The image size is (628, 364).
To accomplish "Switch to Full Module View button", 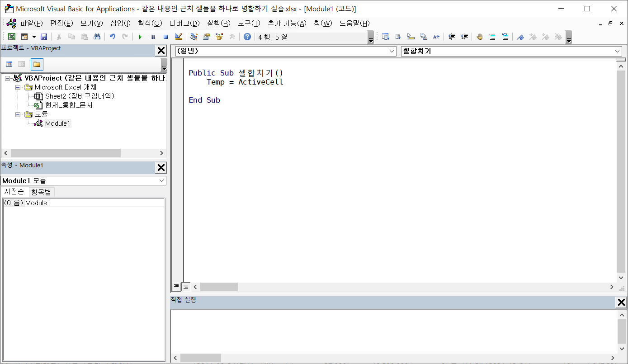I will click(x=185, y=286).
